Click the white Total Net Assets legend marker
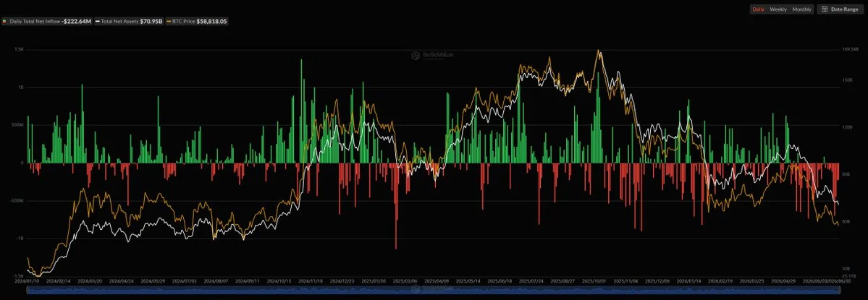The image size is (868, 300). (x=98, y=22)
